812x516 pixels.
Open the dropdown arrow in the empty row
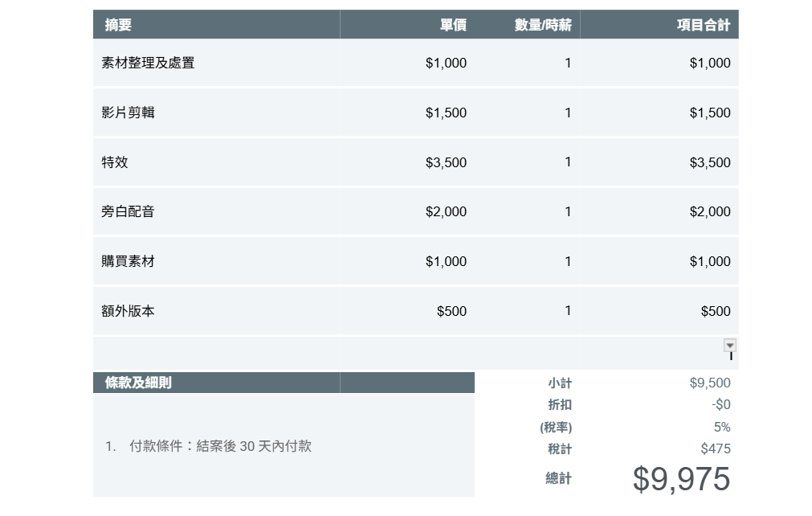[729, 345]
